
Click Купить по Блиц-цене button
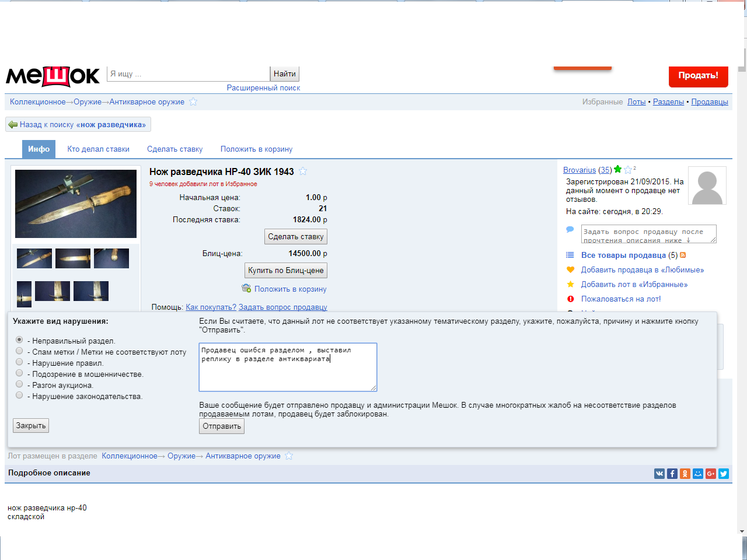click(286, 270)
